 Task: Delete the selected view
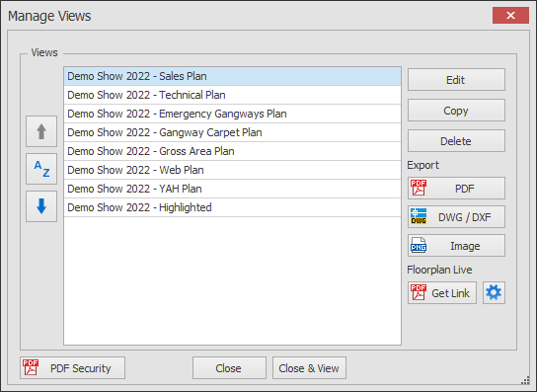point(456,141)
